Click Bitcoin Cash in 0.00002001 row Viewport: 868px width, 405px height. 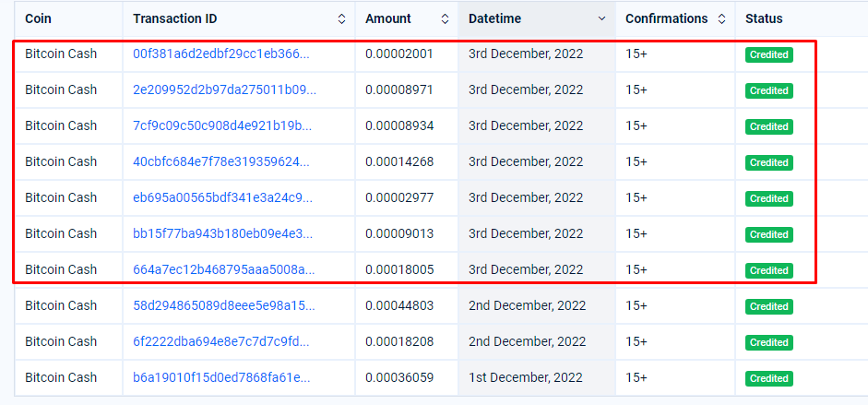(61, 54)
